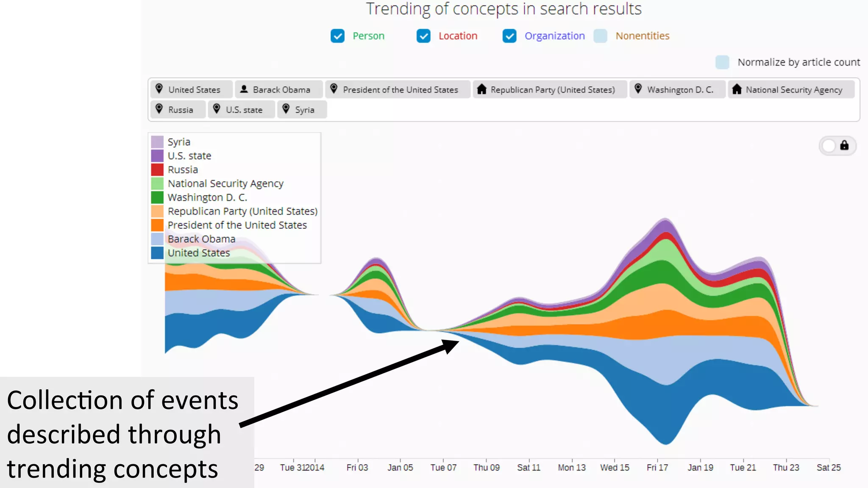The width and height of the screenshot is (868, 488).
Task: Click the Barack Obama person icon
Action: tap(244, 89)
